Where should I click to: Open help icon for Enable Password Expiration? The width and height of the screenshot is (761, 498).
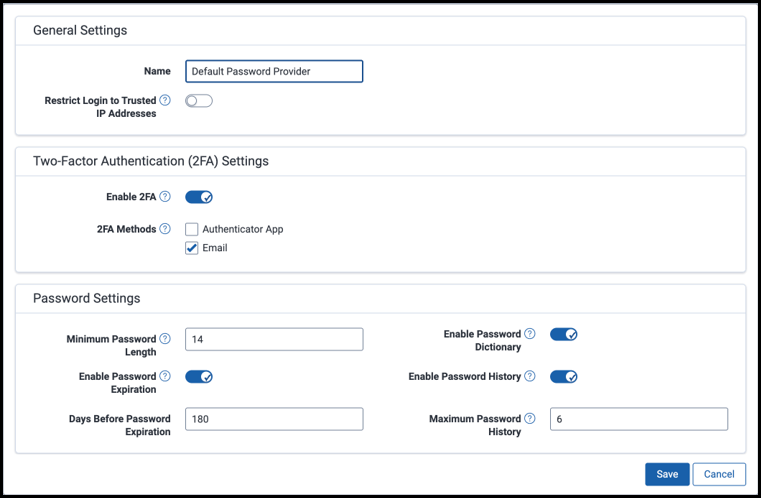pos(165,376)
